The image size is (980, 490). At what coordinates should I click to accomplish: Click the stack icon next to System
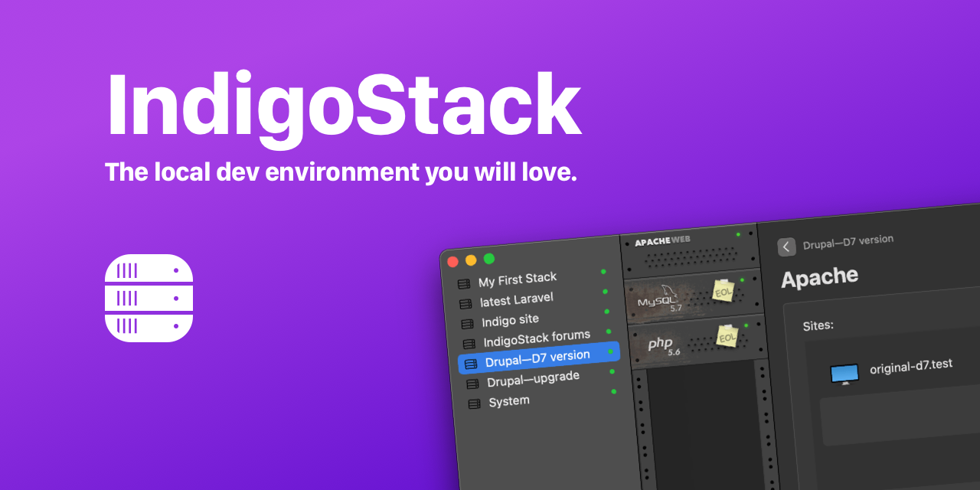pyautogui.click(x=474, y=403)
